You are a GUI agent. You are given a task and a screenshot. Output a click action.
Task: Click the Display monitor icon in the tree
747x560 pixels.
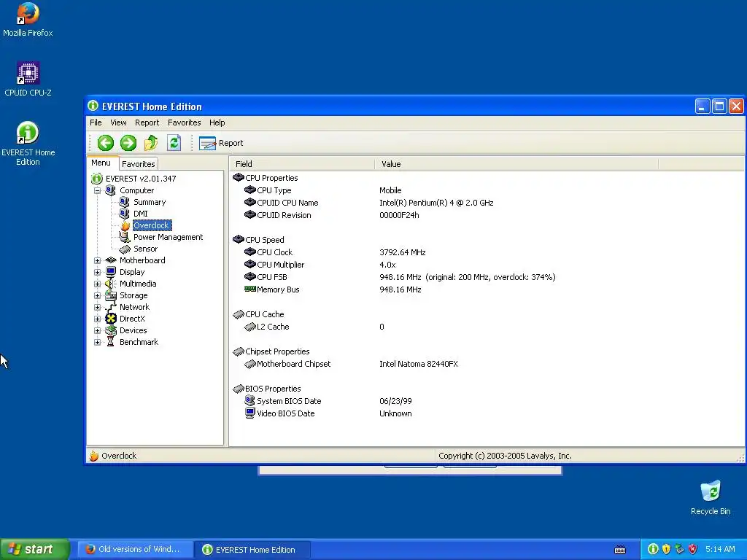(x=111, y=272)
